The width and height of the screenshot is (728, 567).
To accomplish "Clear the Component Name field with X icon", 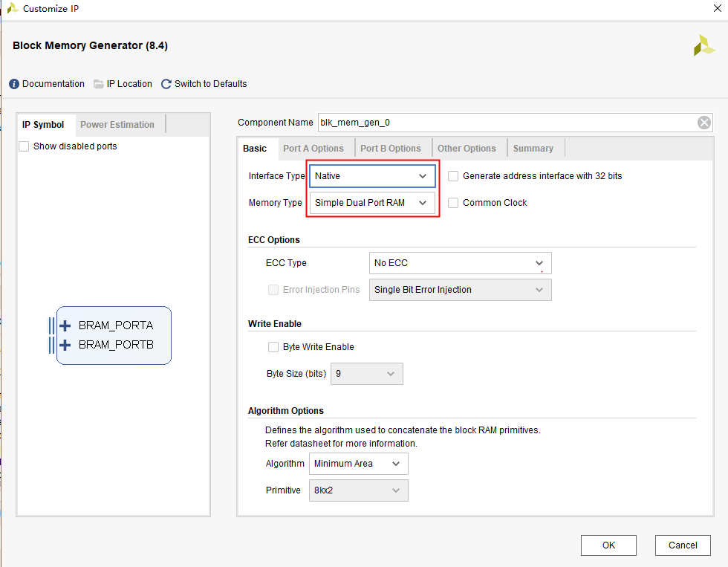I will coord(704,123).
